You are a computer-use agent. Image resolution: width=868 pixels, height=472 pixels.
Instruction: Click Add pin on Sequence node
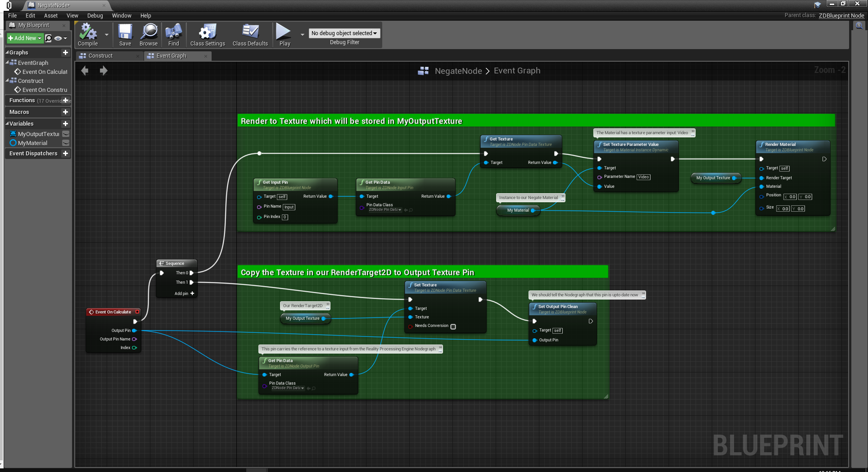[x=185, y=294]
